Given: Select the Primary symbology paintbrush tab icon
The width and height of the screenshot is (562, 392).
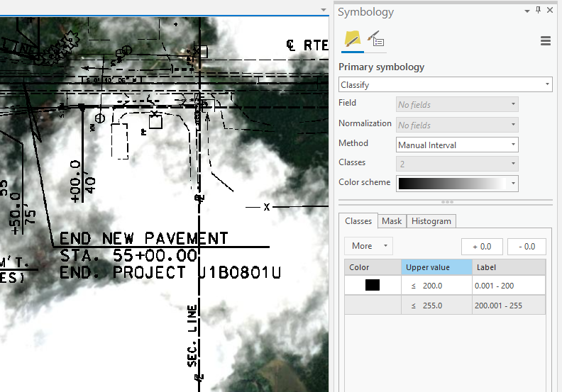Looking at the screenshot, I should click(353, 39).
